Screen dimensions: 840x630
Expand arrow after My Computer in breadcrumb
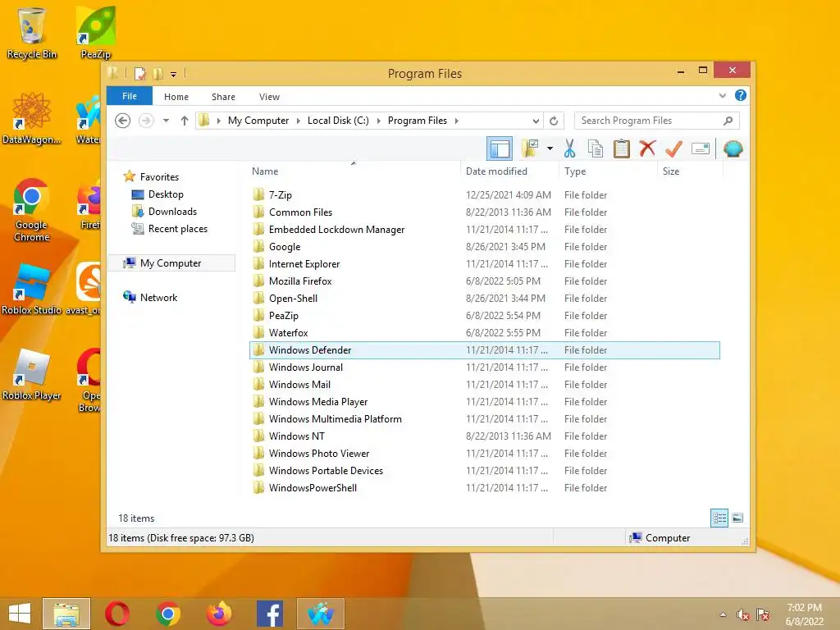(x=299, y=121)
